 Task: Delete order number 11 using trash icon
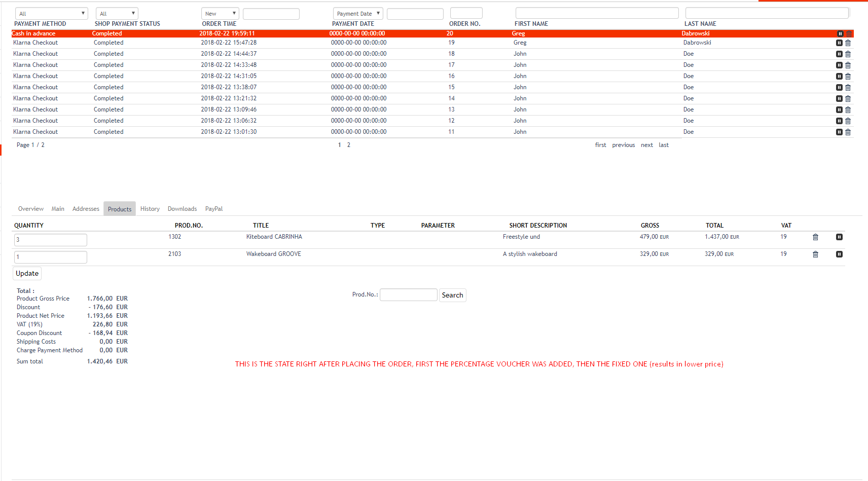click(x=848, y=132)
